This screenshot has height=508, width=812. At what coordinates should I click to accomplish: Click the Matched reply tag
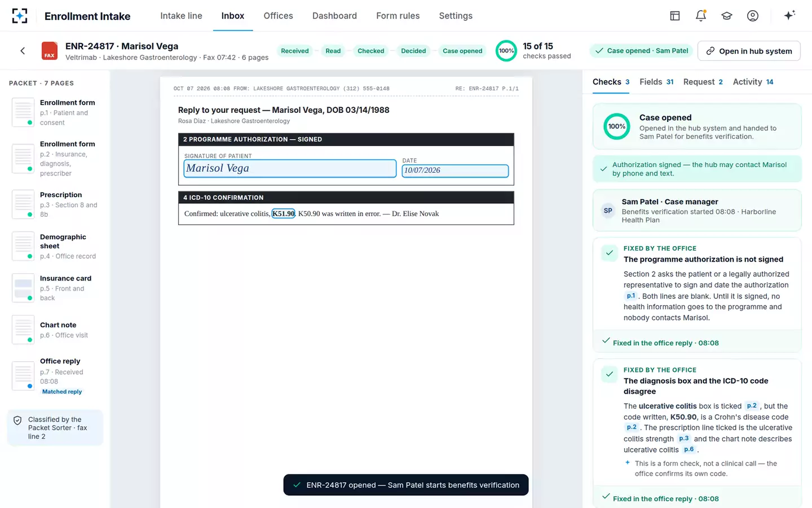click(x=62, y=392)
